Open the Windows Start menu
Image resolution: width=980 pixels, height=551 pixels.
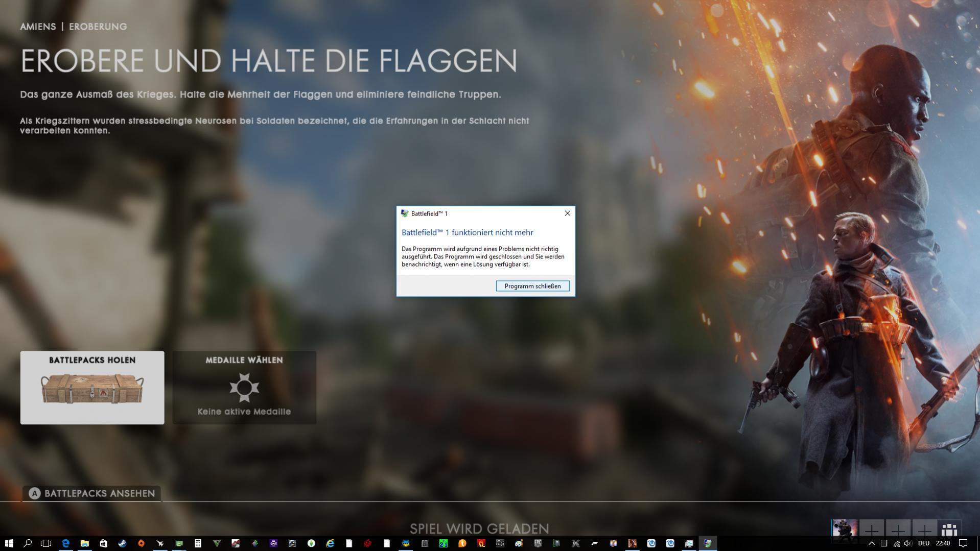tap(9, 543)
